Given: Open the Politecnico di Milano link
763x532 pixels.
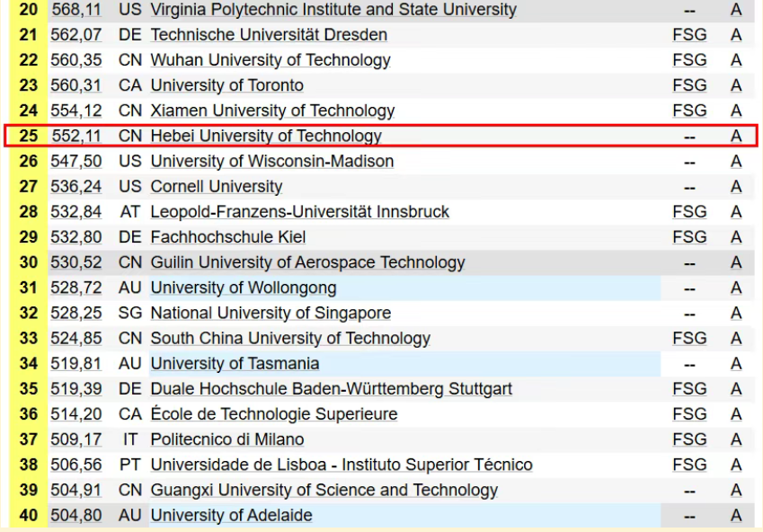Looking at the screenshot, I should [x=226, y=440].
